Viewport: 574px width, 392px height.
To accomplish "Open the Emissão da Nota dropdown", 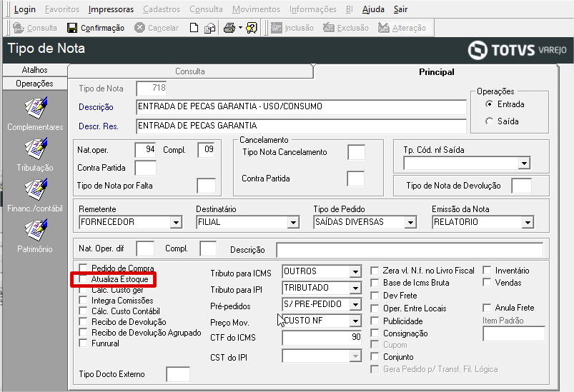I will (x=528, y=222).
